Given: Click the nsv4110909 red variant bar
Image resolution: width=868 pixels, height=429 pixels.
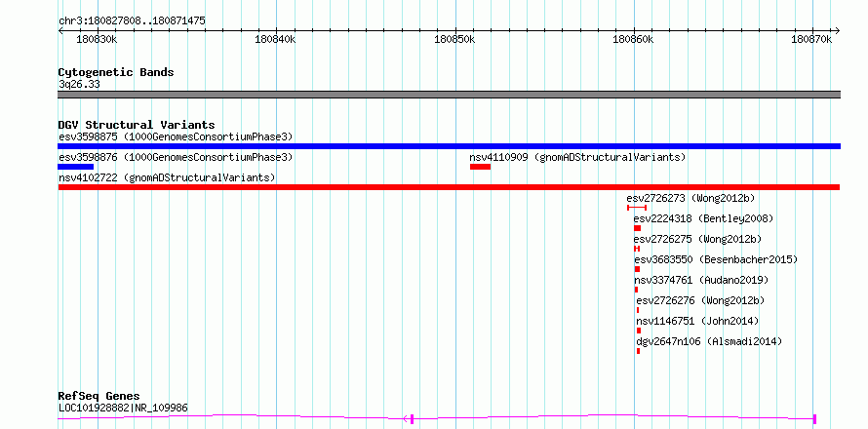Looking at the screenshot, I should point(480,167).
